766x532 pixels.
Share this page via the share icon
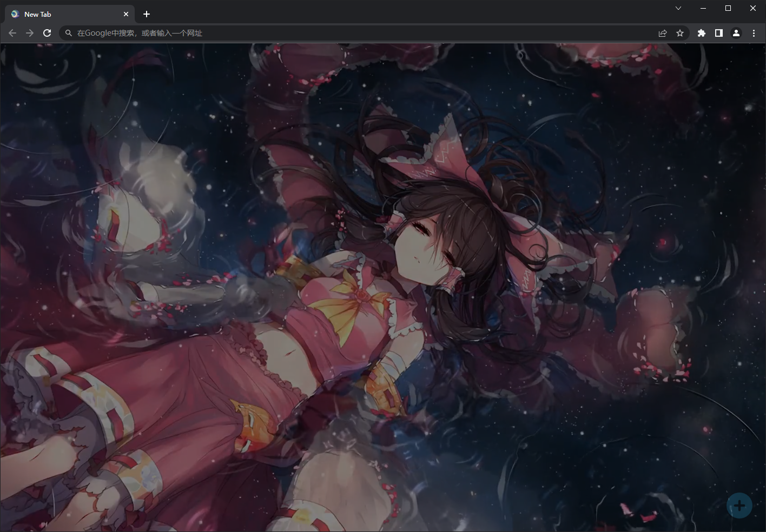click(663, 33)
